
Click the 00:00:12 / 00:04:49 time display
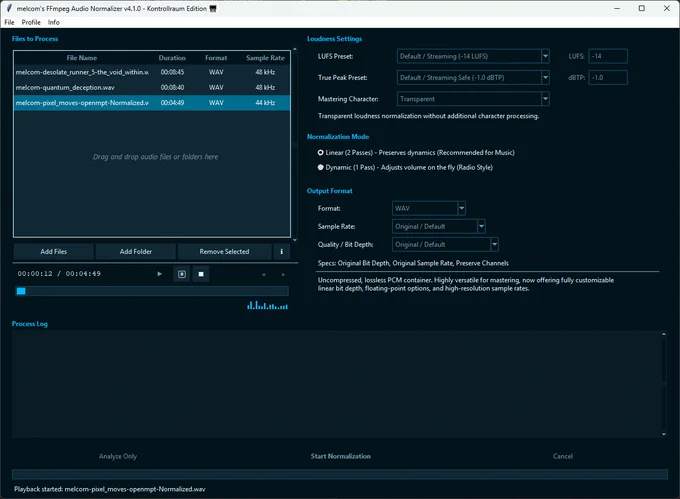(x=59, y=274)
